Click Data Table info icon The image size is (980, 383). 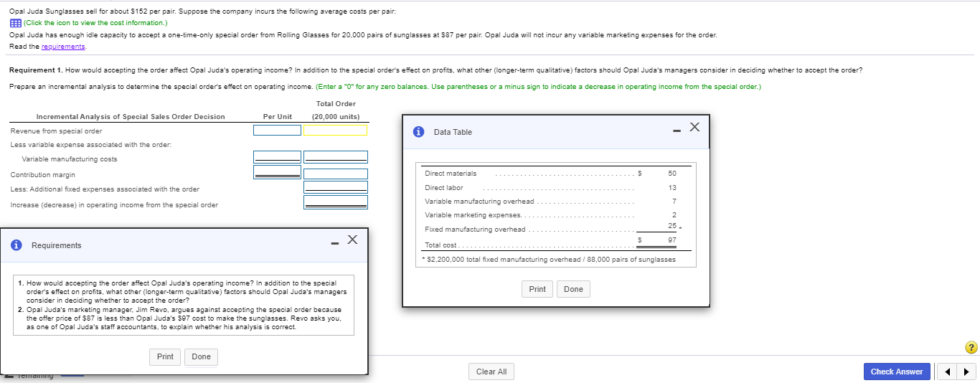tap(418, 132)
